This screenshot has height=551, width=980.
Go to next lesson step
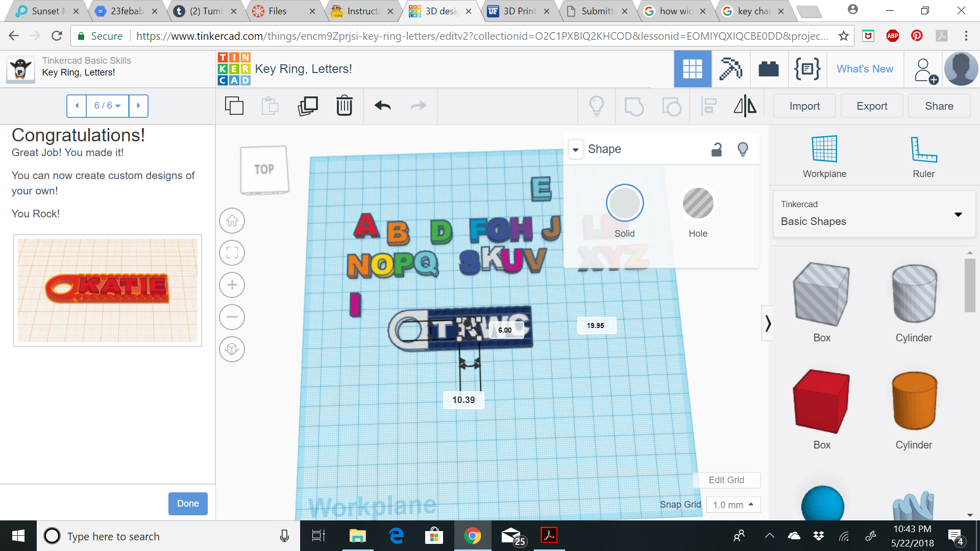point(138,106)
